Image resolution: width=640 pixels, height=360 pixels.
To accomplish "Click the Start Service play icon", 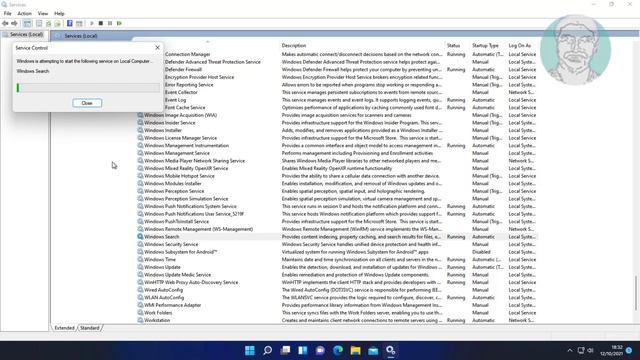I will tap(92, 23).
